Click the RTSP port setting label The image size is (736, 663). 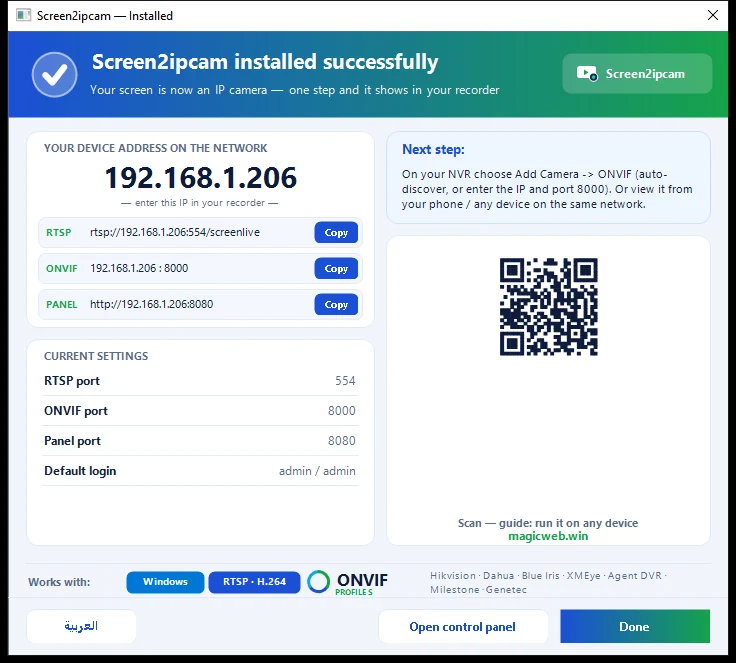(x=72, y=381)
